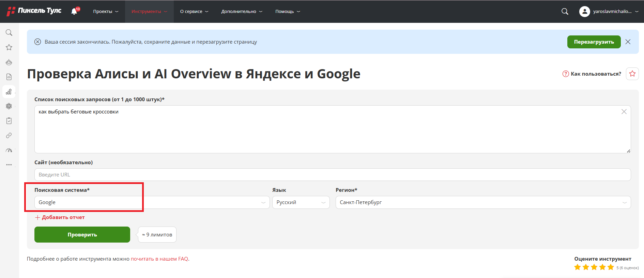Click the Введите URL site input field
This screenshot has width=644, height=278.
pyautogui.click(x=332, y=175)
